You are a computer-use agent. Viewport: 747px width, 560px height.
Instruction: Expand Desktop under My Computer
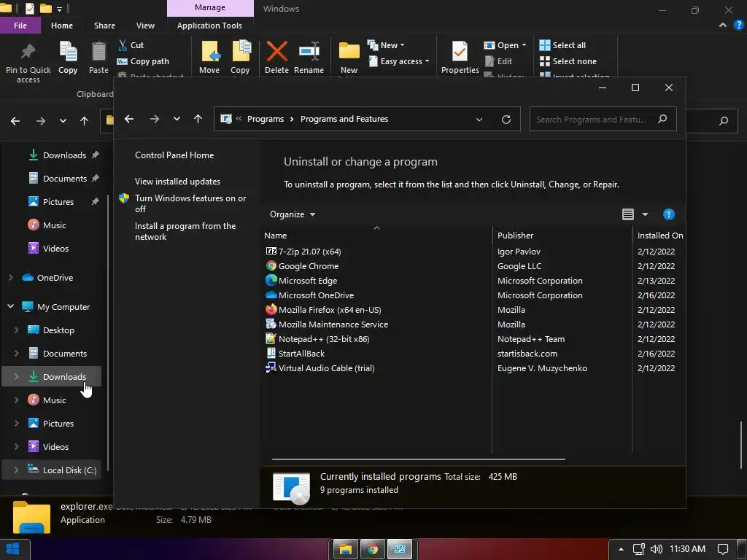(16, 330)
